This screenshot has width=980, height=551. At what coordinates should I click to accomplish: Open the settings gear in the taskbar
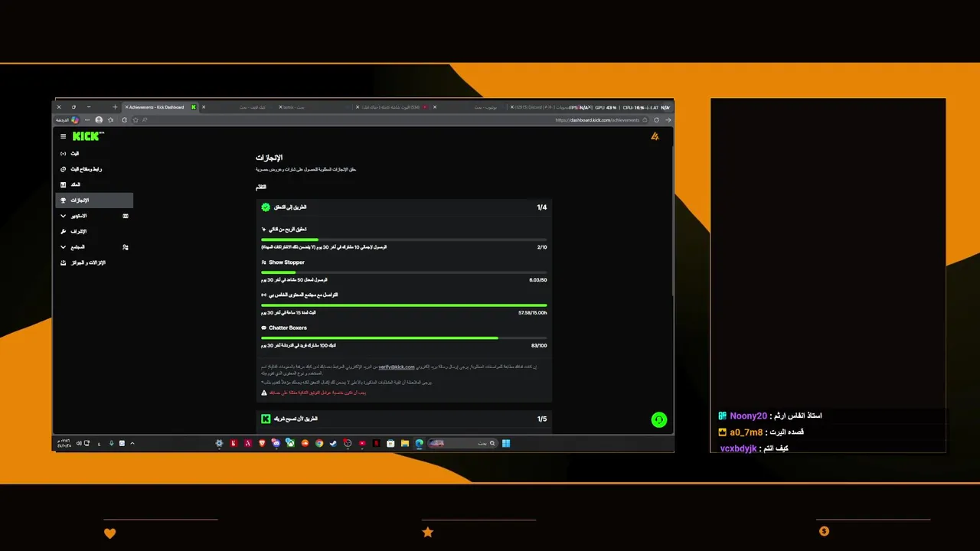point(219,443)
